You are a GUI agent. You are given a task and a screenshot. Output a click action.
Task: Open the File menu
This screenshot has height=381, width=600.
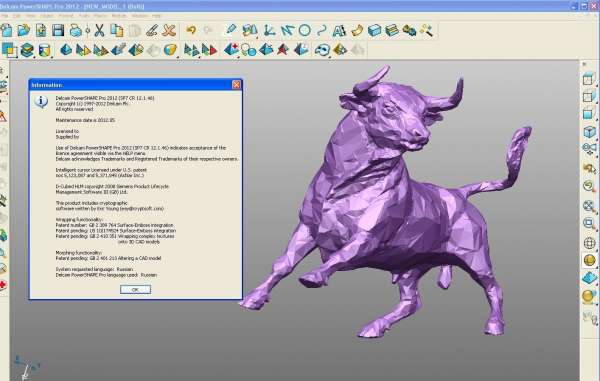coord(5,16)
